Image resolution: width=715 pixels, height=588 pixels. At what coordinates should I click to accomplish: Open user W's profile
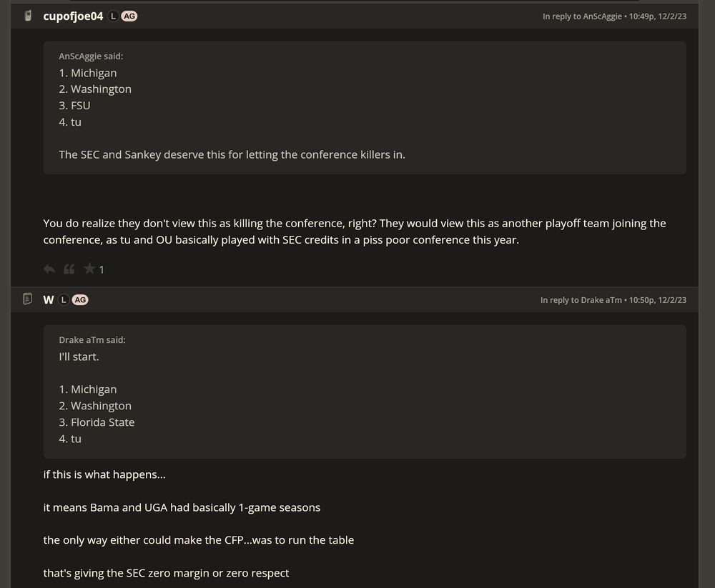pyautogui.click(x=49, y=300)
